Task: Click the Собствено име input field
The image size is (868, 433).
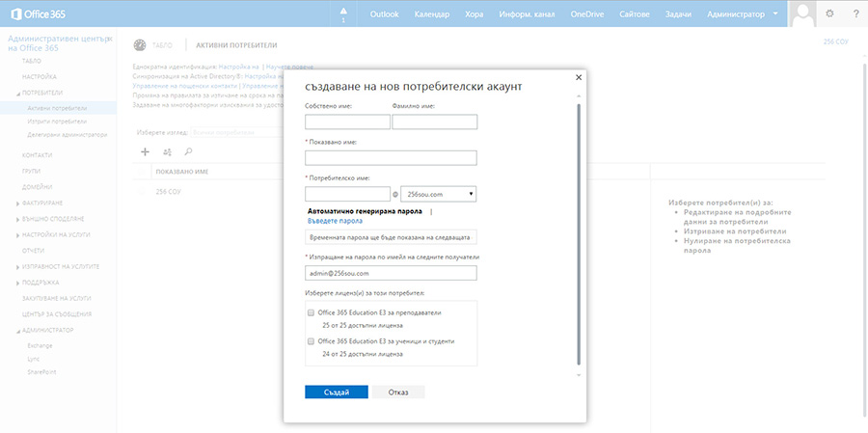Action: 347,122
